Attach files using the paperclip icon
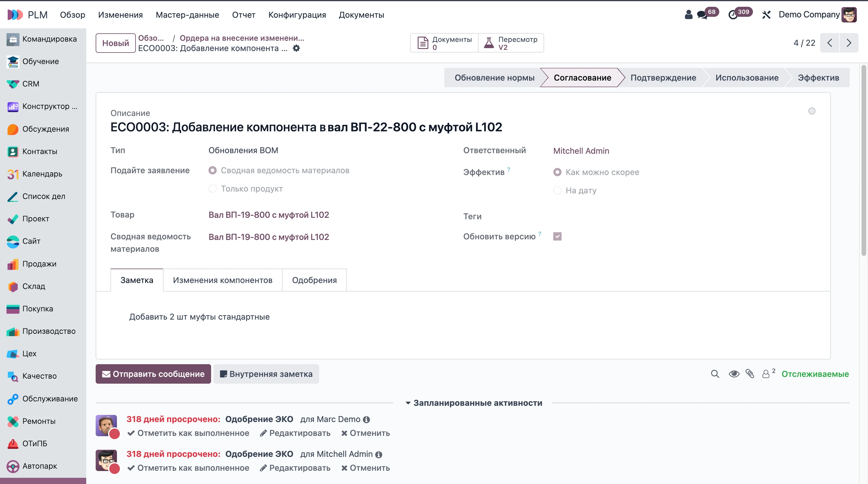Viewport: 868px width, 484px height. click(x=750, y=374)
